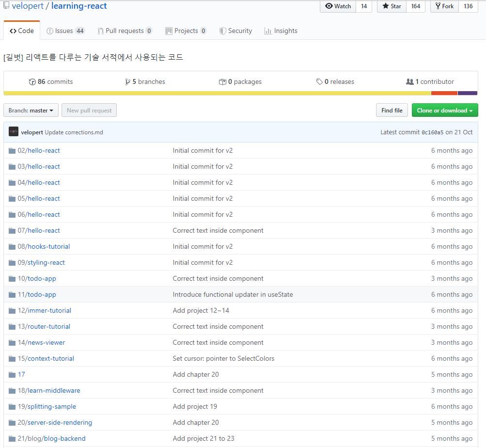Image resolution: width=486 pixels, height=448 pixels.
Task: Click folder icon of 21/blog/blog-backend row
Action: coord(12,439)
